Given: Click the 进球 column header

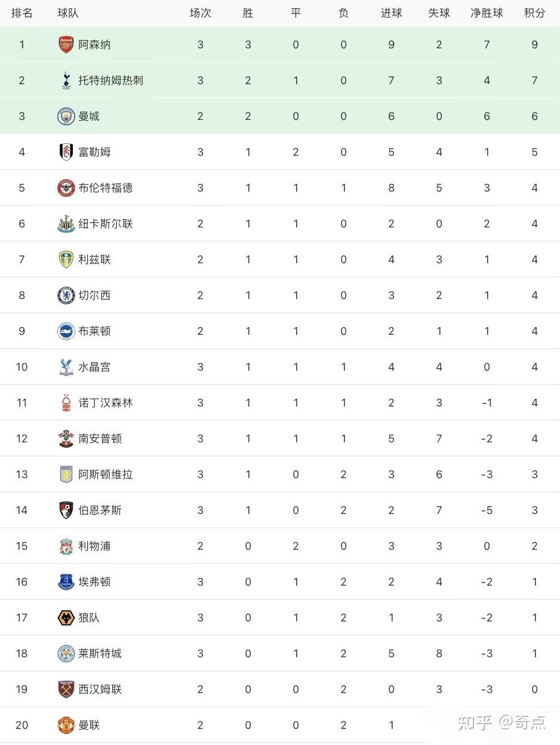Looking at the screenshot, I should click(391, 13).
